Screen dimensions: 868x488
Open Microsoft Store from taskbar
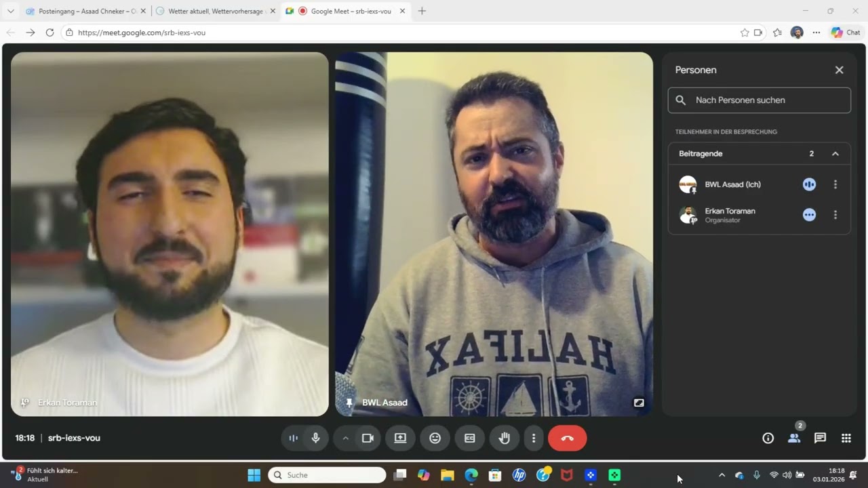click(494, 475)
